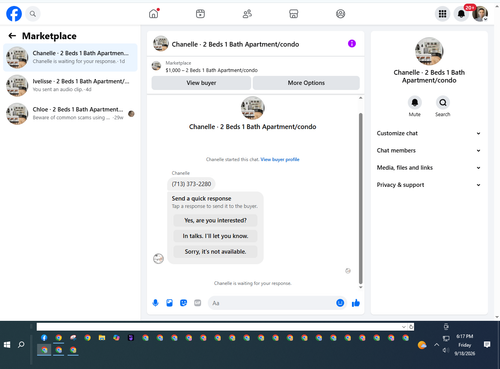Screen dimensions: 500x369
Task: Expand Media, files and links section
Action: point(429,168)
